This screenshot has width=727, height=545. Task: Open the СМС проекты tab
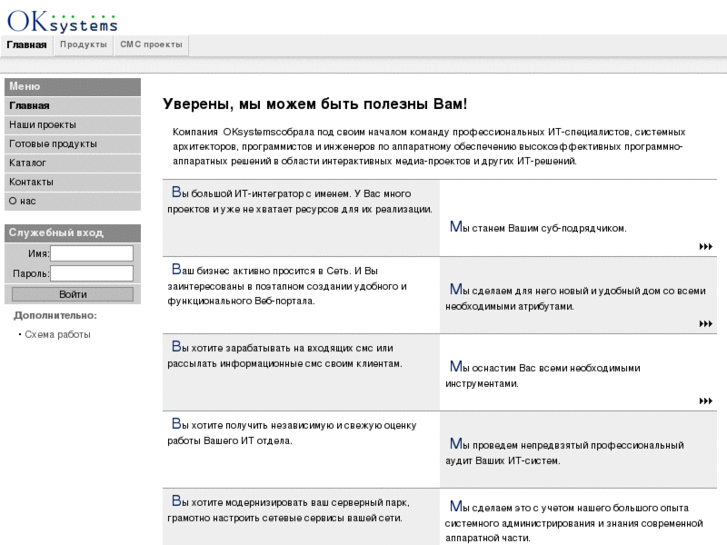click(x=151, y=45)
